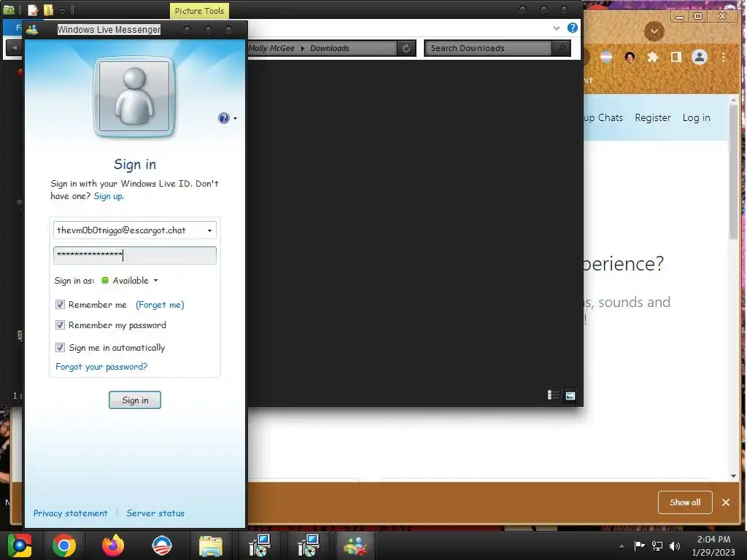Click the striped flag extension icon
This screenshot has height=560, width=747.
pos(606,57)
